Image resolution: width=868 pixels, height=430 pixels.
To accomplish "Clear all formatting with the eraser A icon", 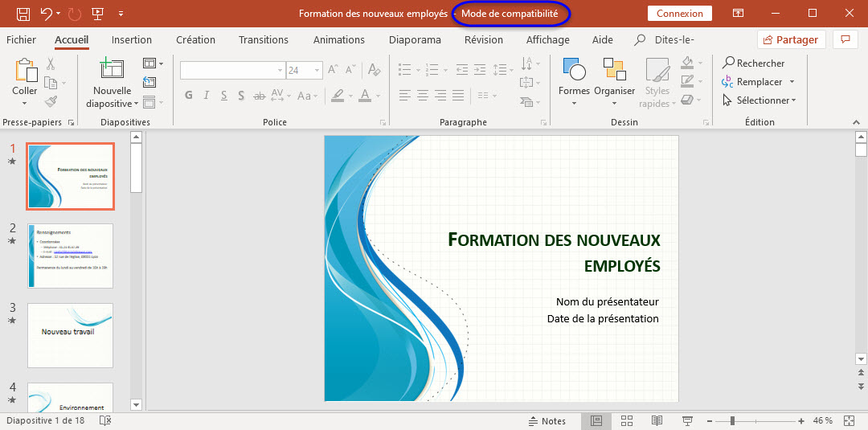I will 375,70.
